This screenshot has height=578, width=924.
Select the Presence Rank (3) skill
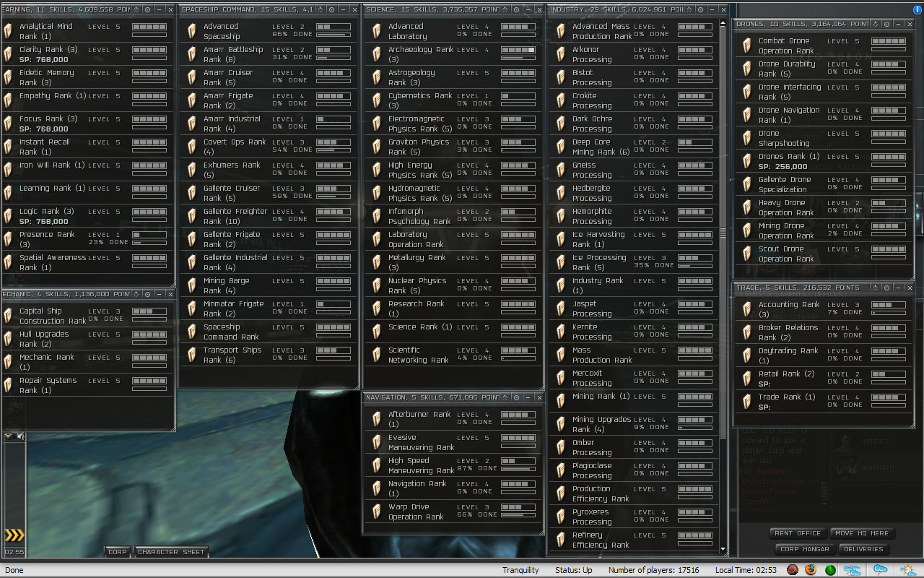[x=87, y=239]
